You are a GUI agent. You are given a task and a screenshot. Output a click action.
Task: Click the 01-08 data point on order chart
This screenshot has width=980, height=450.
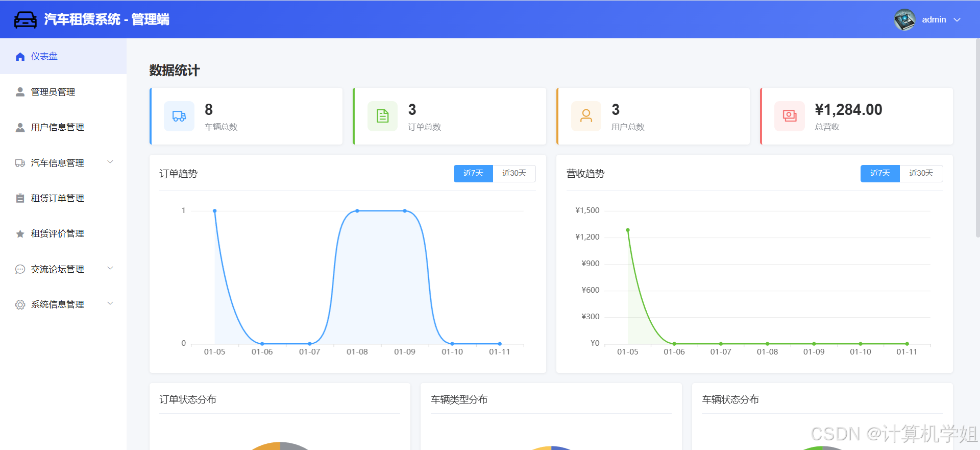coord(357,211)
